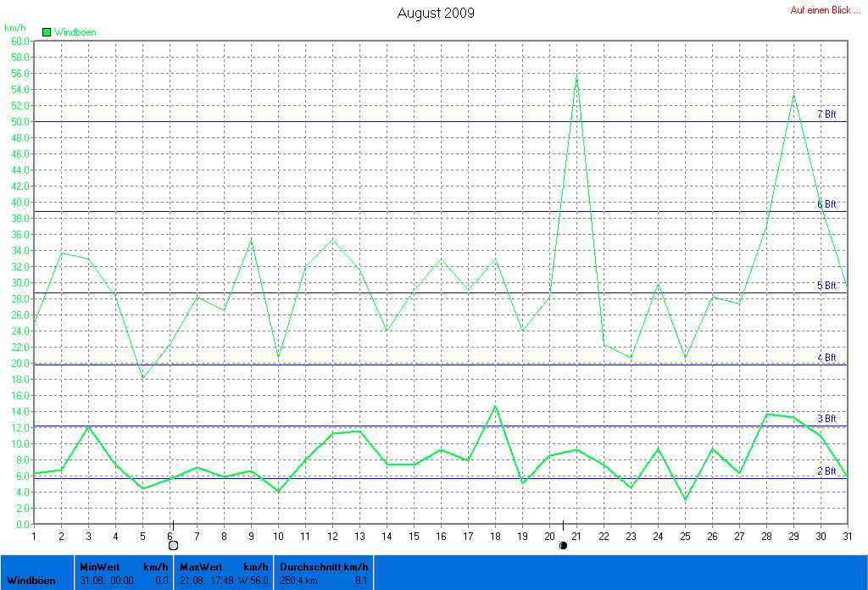The image size is (868, 590).
Task: Click the gust peak on day 21
Action: (x=576, y=74)
